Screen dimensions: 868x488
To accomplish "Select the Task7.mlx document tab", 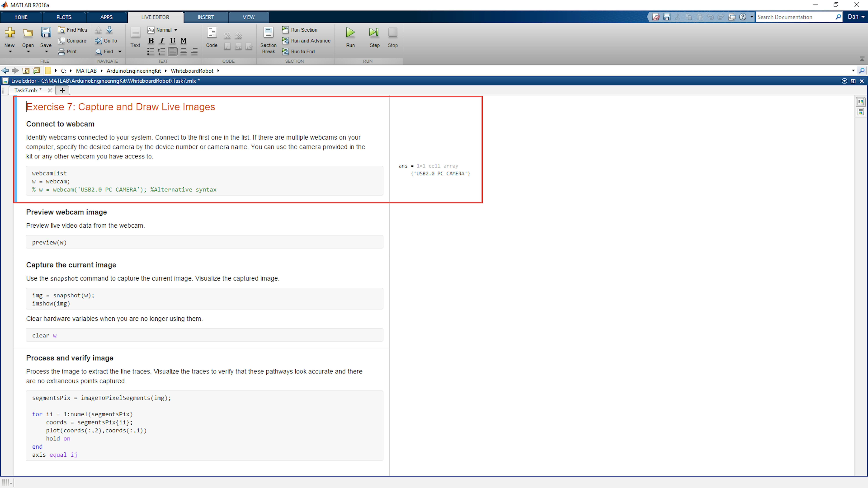I will point(28,90).
